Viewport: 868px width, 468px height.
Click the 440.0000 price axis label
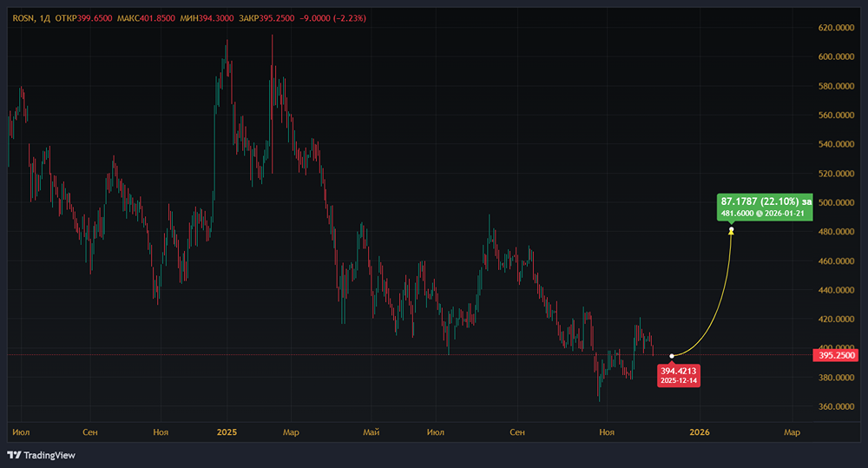click(836, 290)
